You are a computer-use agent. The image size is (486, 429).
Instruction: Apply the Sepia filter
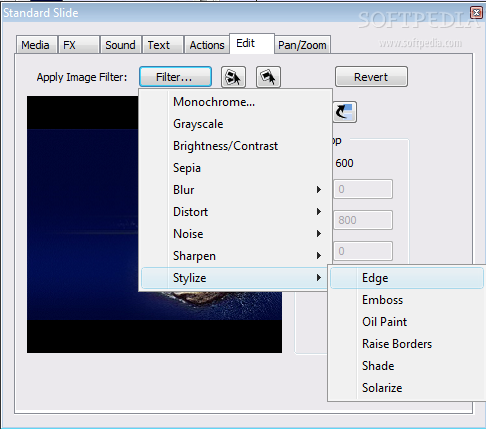point(235,168)
